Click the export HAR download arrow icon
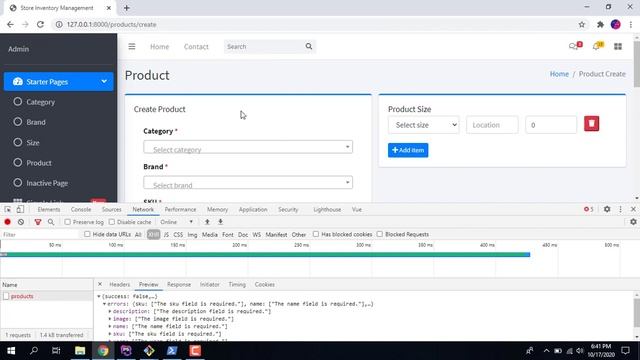The width and height of the screenshot is (640, 360). 220,222
